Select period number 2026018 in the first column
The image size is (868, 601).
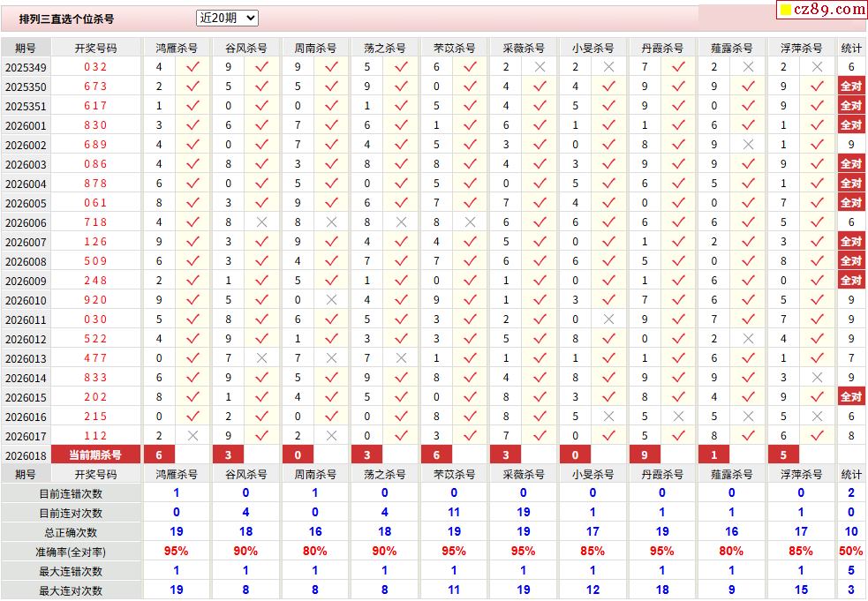click(26, 455)
